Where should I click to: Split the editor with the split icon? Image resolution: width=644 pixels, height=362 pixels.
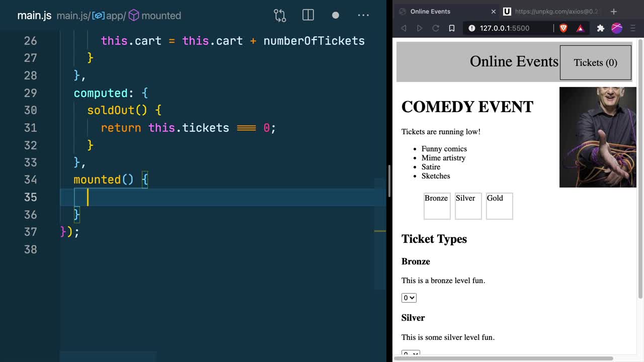pyautogui.click(x=308, y=16)
